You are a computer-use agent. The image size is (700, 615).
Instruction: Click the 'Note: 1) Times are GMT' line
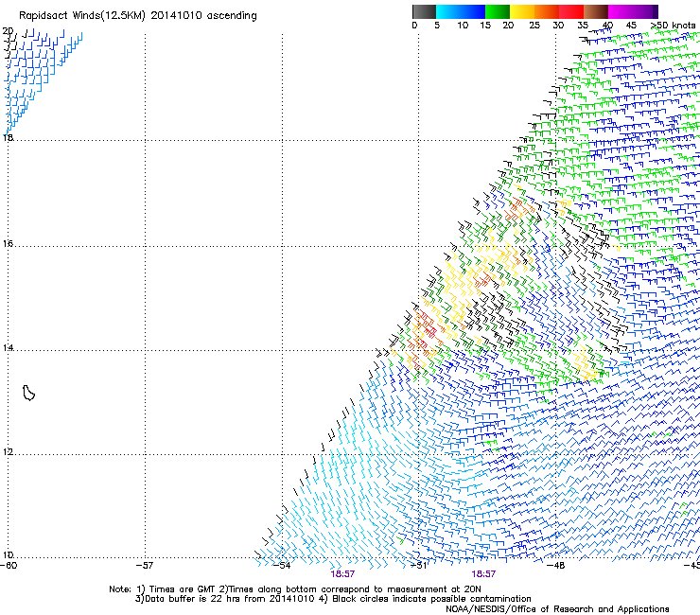(294, 589)
